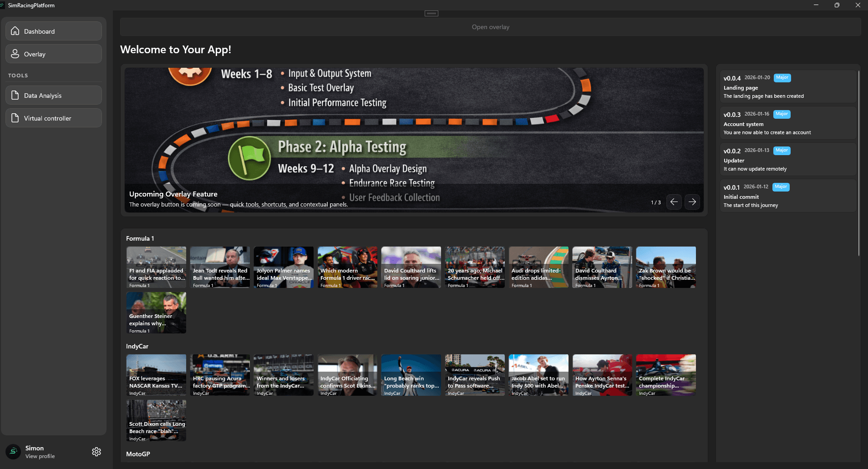Open the v0.0.1 Initial commit changelog entry
868x469 pixels.
tap(788, 196)
